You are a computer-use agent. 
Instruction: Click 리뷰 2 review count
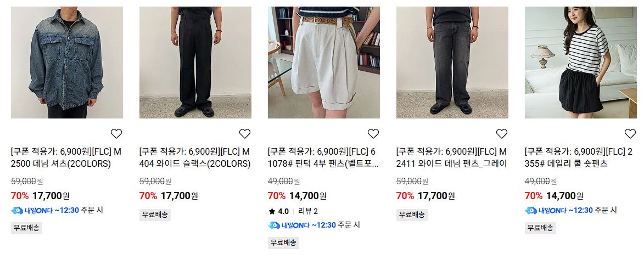(308, 212)
